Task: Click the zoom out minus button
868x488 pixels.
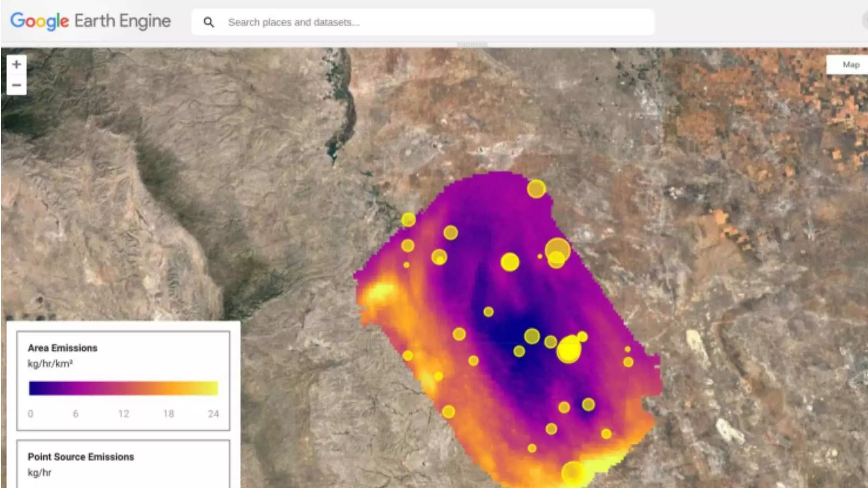Action: click(17, 85)
